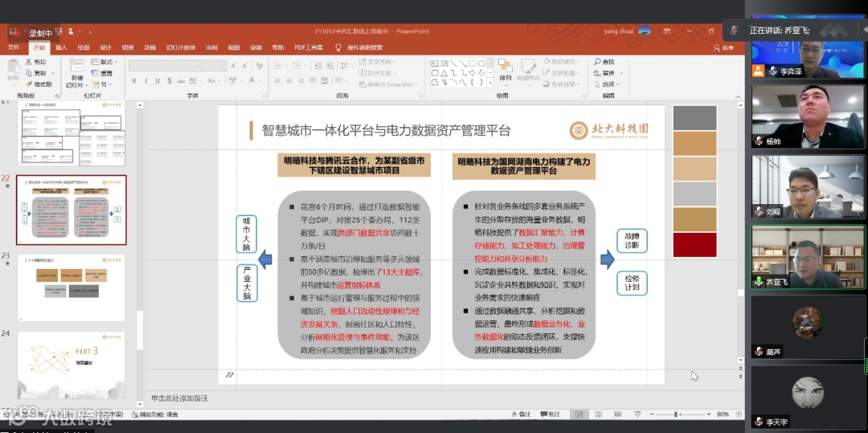Click the decrease font size icon
Image resolution: width=868 pixels, height=433 pixels.
tap(246, 66)
